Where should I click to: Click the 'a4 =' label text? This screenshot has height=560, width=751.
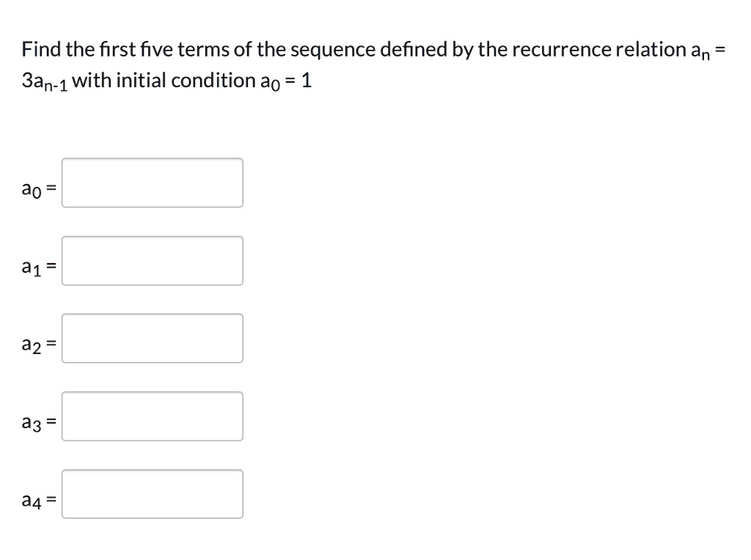click(x=39, y=501)
